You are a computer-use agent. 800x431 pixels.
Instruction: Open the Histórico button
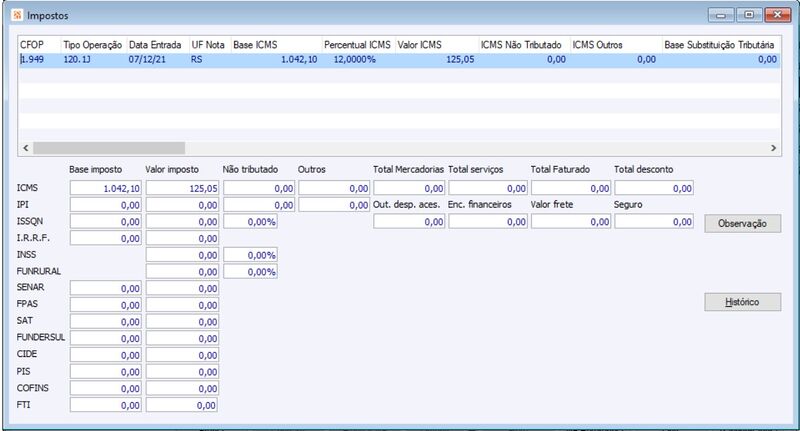(x=742, y=302)
